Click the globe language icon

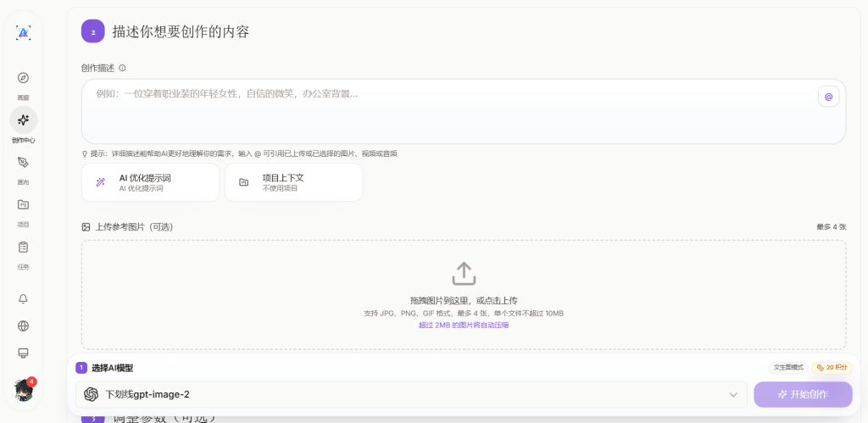23,326
